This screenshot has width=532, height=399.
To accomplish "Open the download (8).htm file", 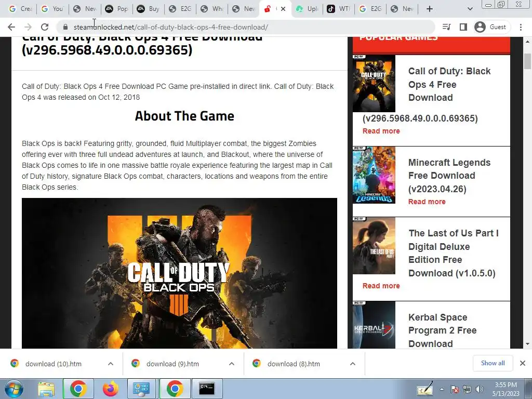I will coord(294,364).
